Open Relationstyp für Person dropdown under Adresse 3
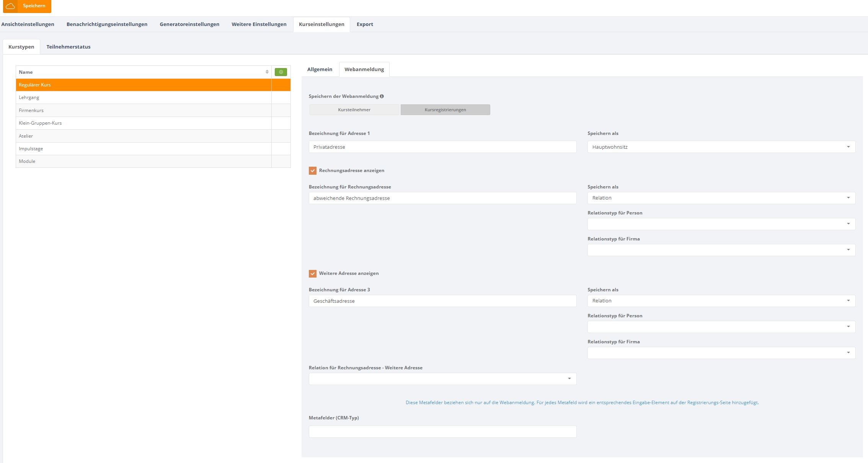This screenshot has width=868, height=463. point(721,327)
